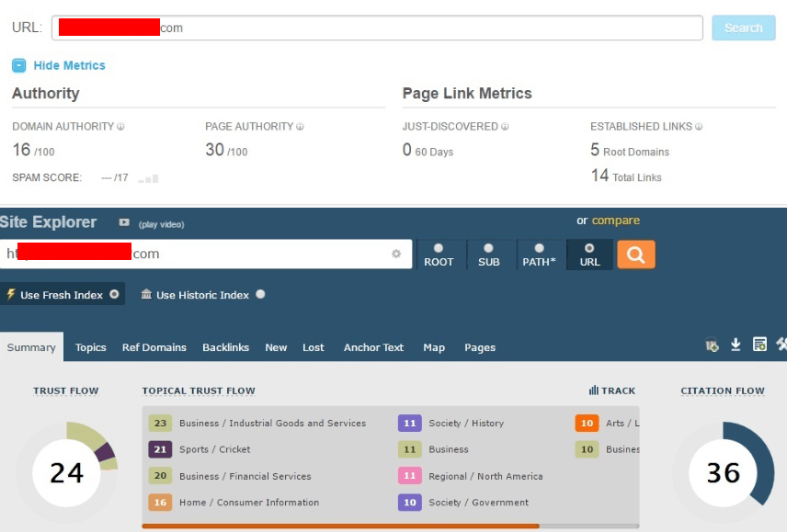Select the ROOT radio option
Screen dimensions: 787x532
(439, 248)
